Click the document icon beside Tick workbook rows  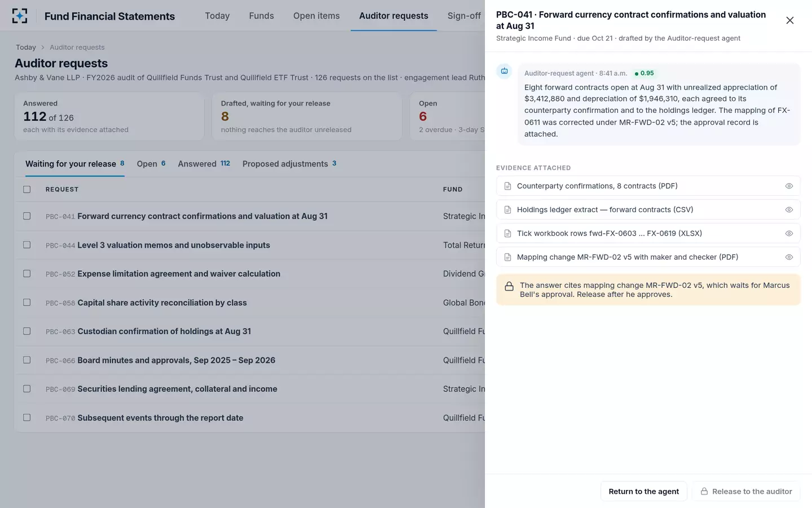(x=507, y=233)
